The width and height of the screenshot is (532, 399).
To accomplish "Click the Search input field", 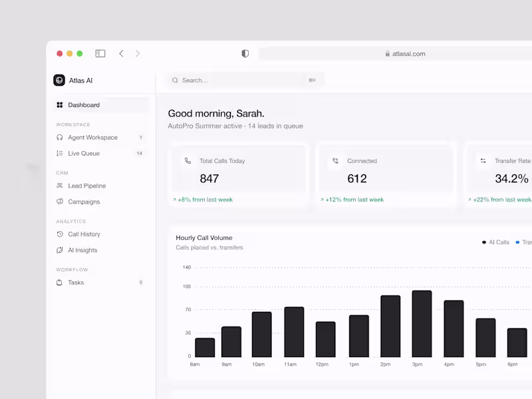I will (245, 80).
